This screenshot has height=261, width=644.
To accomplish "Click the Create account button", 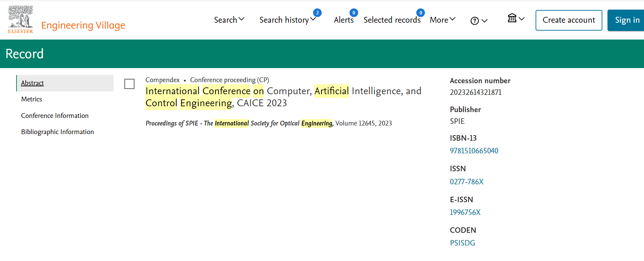I will [569, 20].
